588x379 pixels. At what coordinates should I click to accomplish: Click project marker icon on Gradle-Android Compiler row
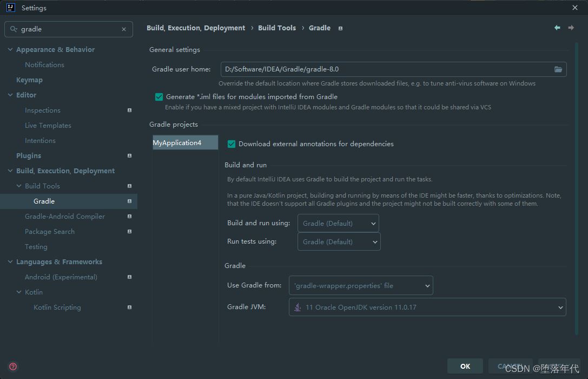[x=129, y=217]
